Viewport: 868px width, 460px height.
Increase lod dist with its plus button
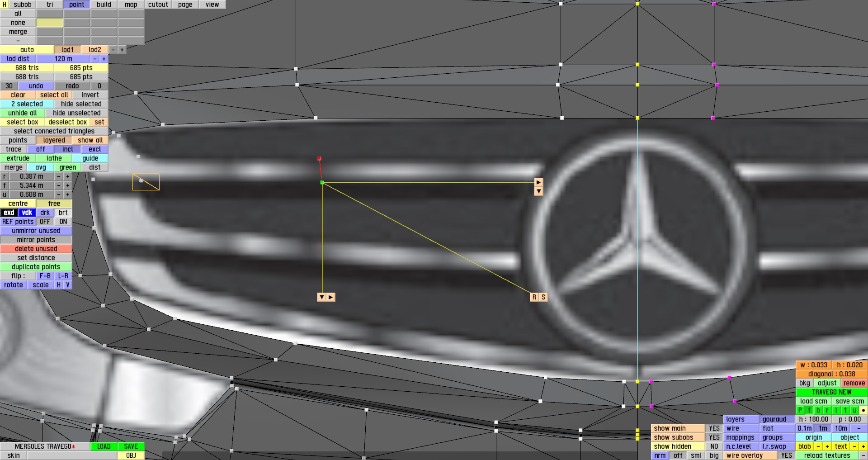pyautogui.click(x=104, y=59)
